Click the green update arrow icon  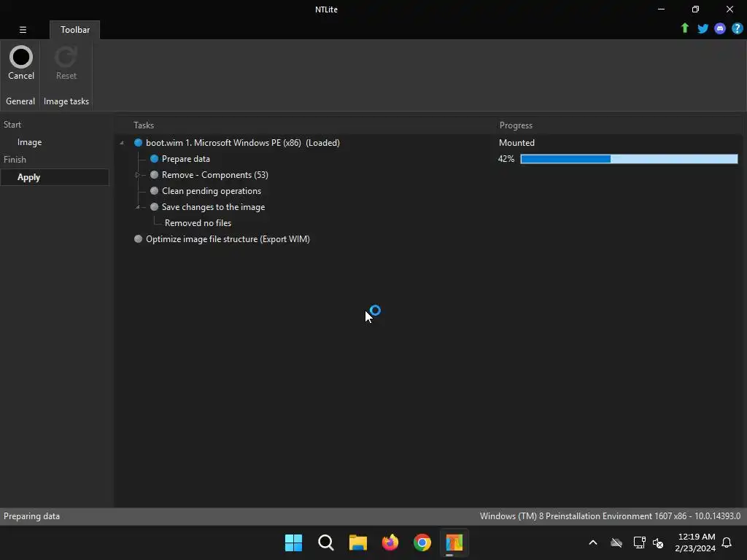684,28
